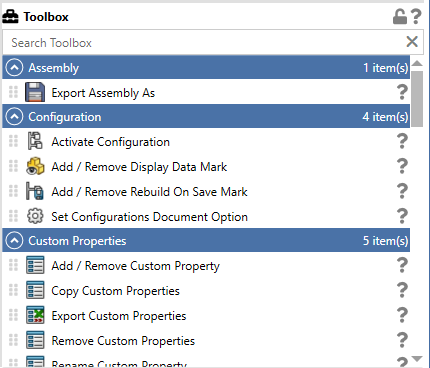Click the Configuration 4 item(s) count

[385, 117]
